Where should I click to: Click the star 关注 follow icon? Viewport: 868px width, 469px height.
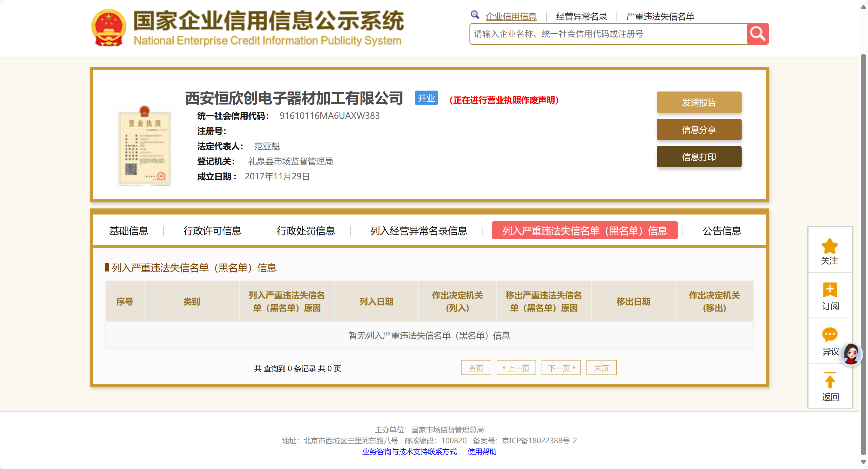[829, 246]
